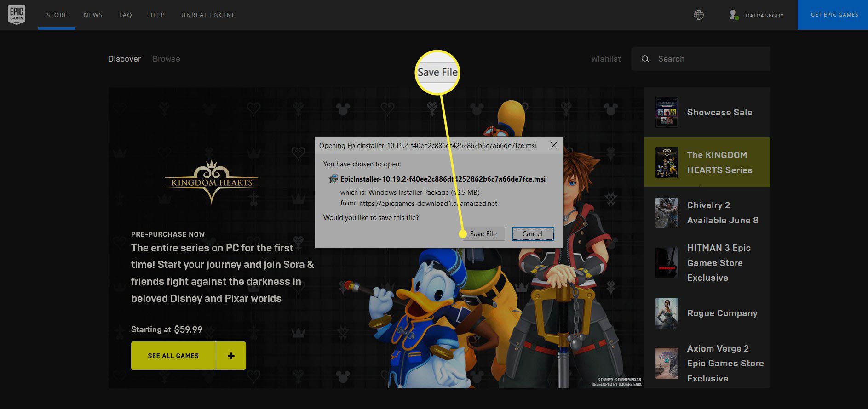This screenshot has width=868, height=409.
Task: Open the Chivalry 2 thumbnail
Action: tap(667, 213)
